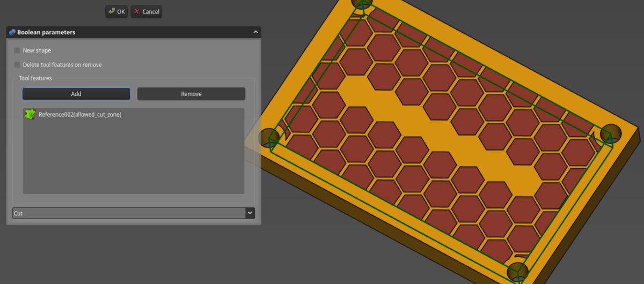Click the Boolean parameters header icon

[12, 32]
